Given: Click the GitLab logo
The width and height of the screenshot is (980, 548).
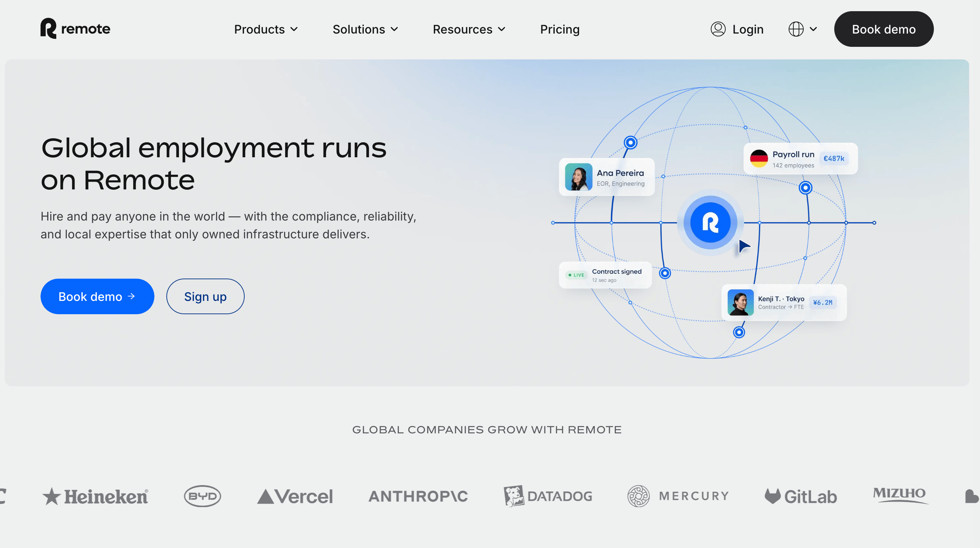Looking at the screenshot, I should (800, 496).
